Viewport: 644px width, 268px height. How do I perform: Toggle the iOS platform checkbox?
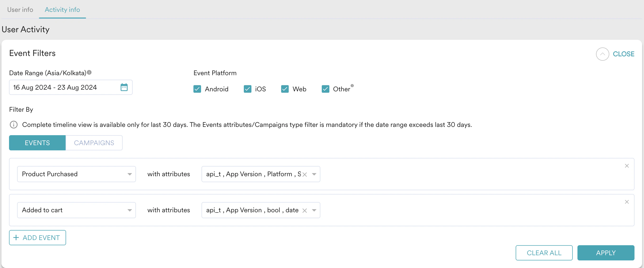coord(247,89)
